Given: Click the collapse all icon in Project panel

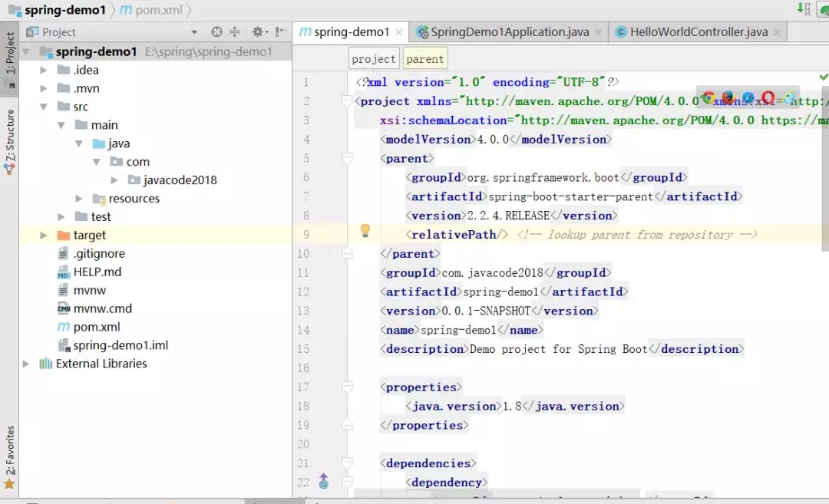Looking at the screenshot, I should tap(235, 32).
